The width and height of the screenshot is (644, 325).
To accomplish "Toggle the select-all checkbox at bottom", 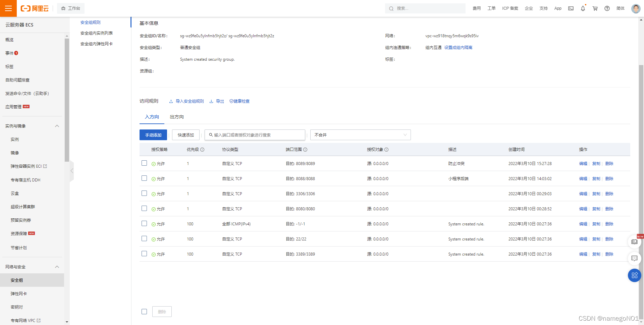I will coord(144,312).
